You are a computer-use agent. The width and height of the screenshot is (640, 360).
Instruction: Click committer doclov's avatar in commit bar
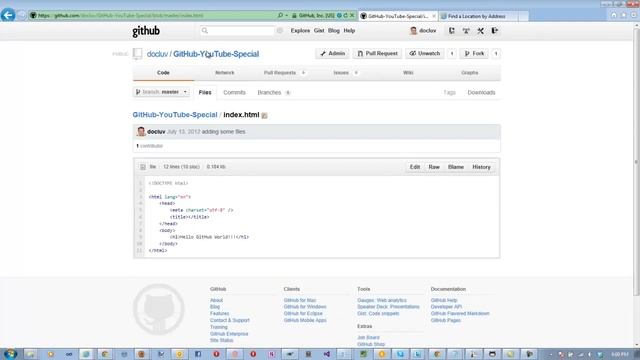click(x=141, y=131)
